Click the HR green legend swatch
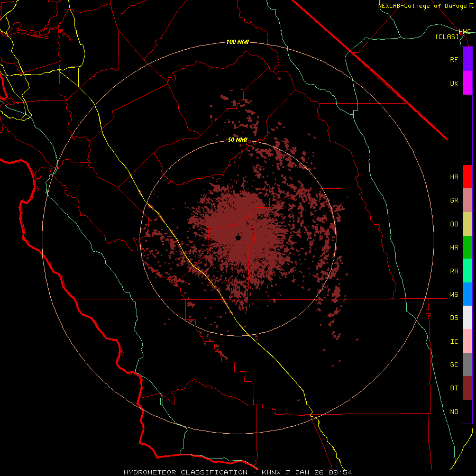The image size is (476, 476). point(467,247)
